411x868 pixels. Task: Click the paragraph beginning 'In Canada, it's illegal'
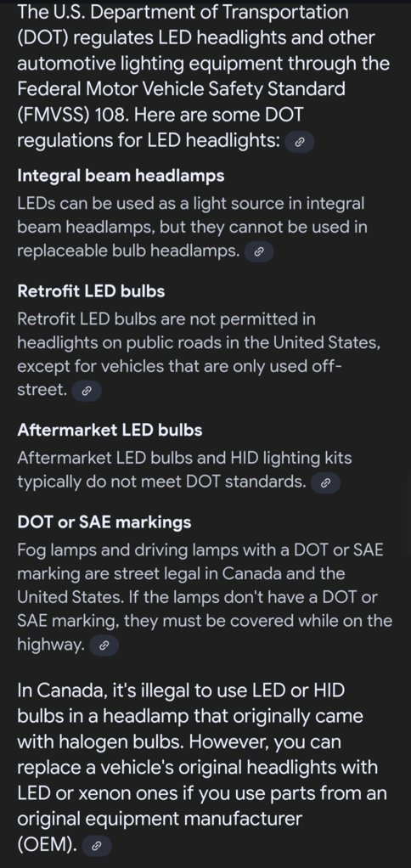point(202,768)
